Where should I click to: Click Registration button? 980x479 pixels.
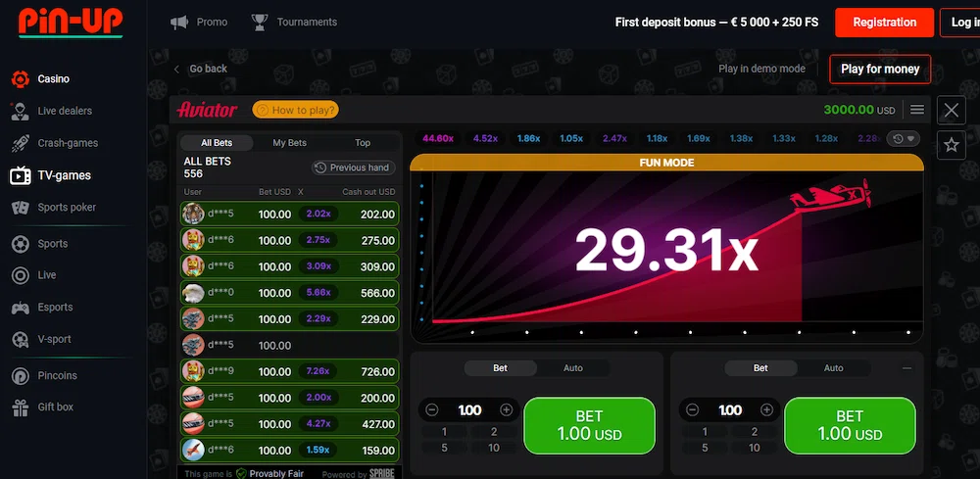884,23
